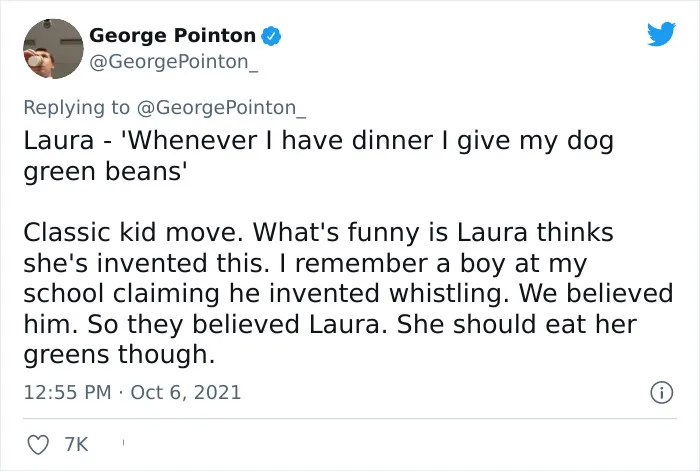Follow the @GeorgePointon_ mention in Replying to
This screenshot has width=700, height=471.
coord(221,108)
